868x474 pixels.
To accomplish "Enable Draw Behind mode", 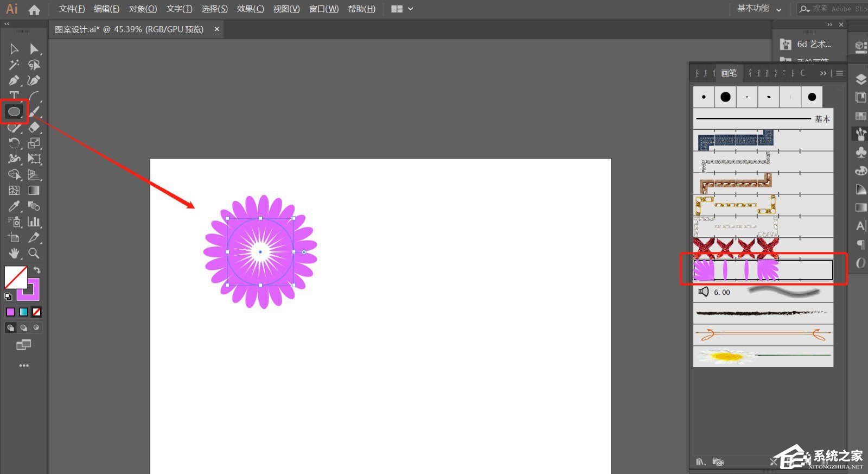I will tap(23, 328).
